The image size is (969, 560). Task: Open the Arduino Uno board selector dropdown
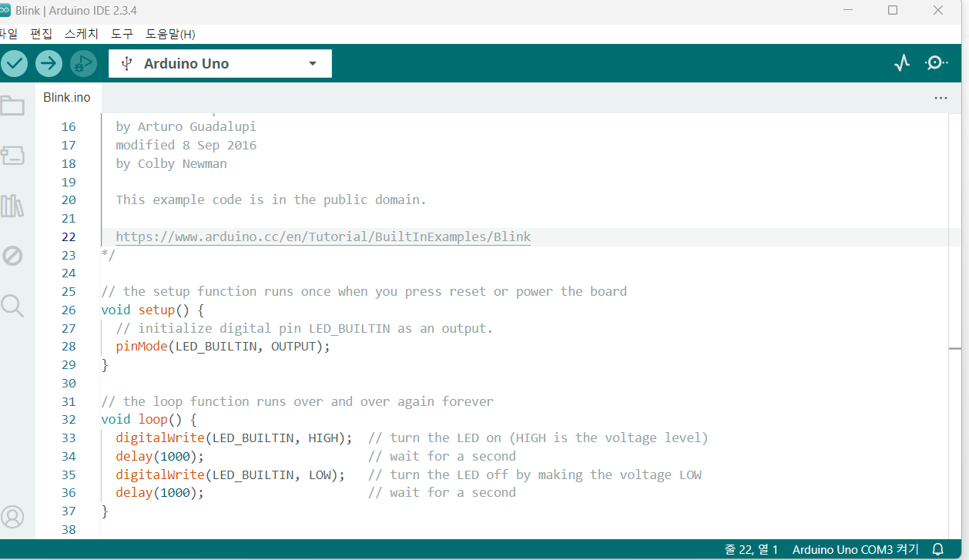[x=220, y=64]
